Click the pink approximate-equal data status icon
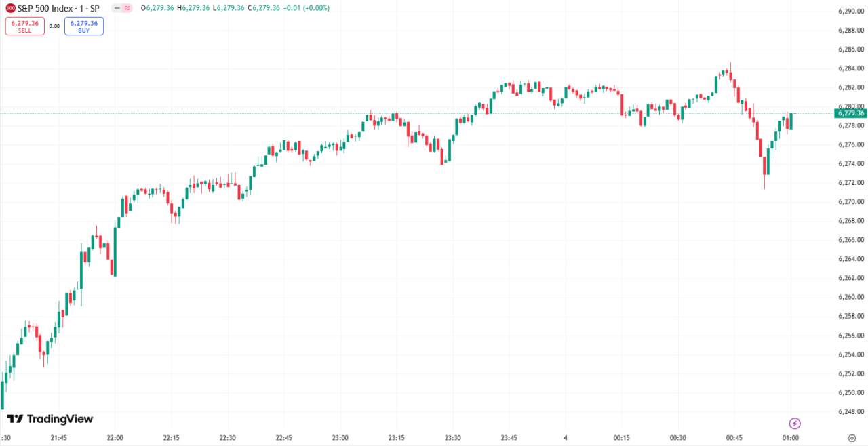This screenshot has height=446, width=868. (x=127, y=8)
